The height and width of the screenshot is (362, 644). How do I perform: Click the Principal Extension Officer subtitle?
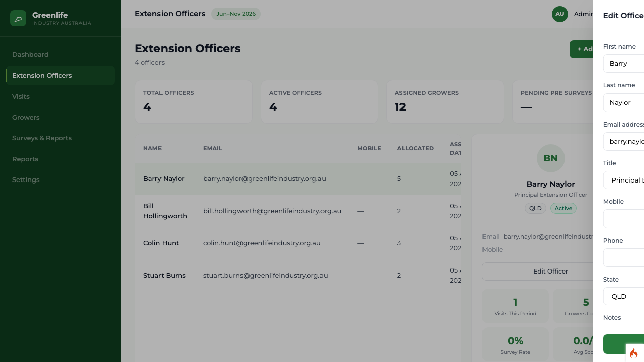[x=550, y=195]
